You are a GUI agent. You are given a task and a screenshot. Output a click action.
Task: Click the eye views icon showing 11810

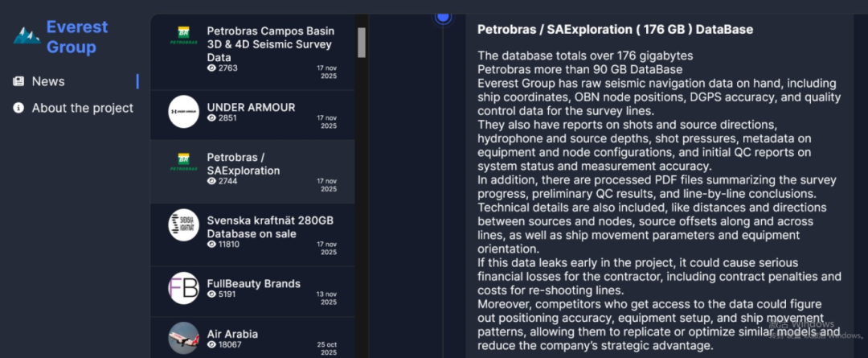(212, 245)
